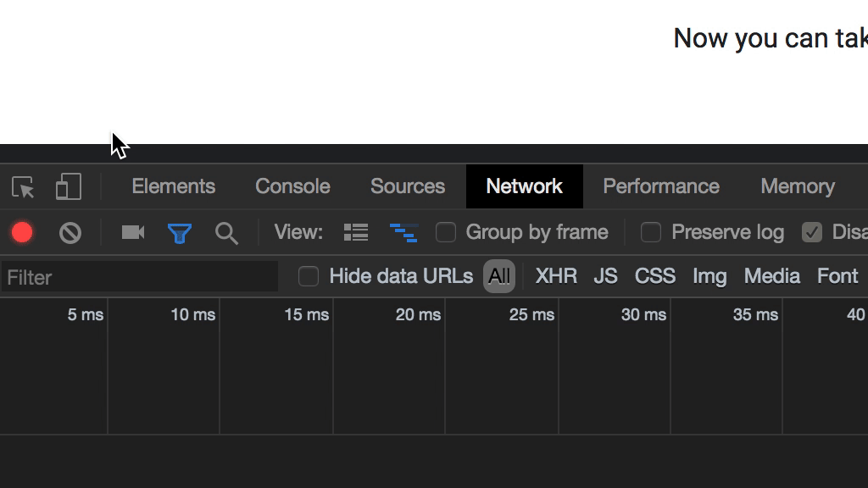
Task: Switch to the Elements tab
Action: (x=173, y=186)
